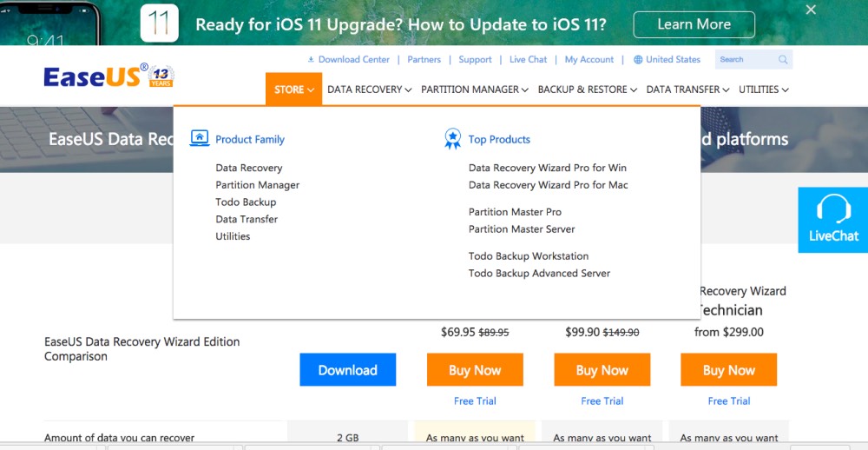Expand the DATA TRANSFER menu
The height and width of the screenshot is (450, 868).
(687, 89)
